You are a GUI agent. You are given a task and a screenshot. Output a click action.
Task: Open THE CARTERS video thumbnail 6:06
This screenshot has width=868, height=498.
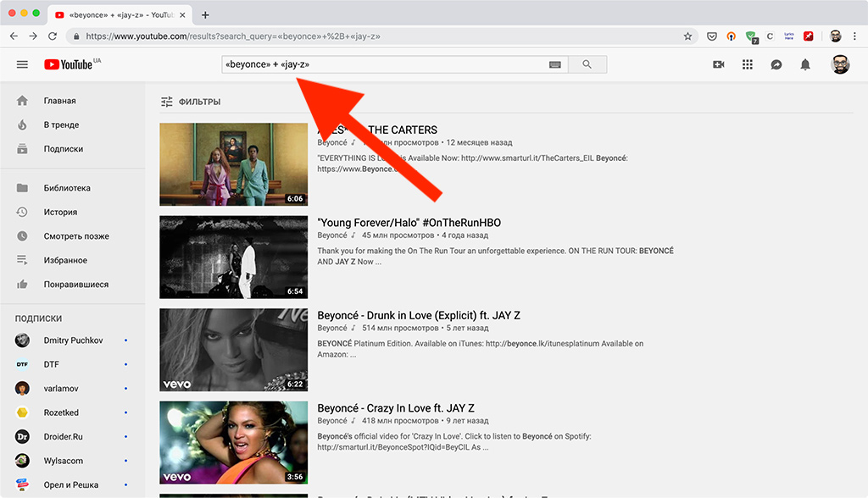pos(234,164)
